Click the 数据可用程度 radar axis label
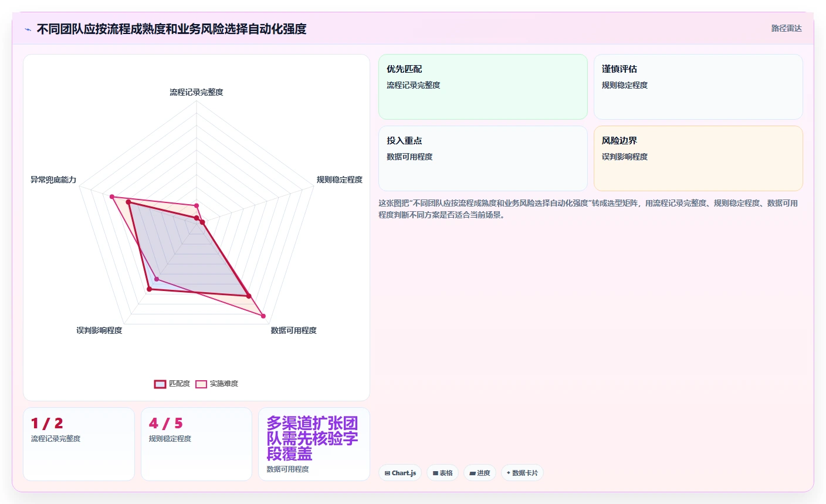This screenshot has height=504, width=826. [x=293, y=330]
